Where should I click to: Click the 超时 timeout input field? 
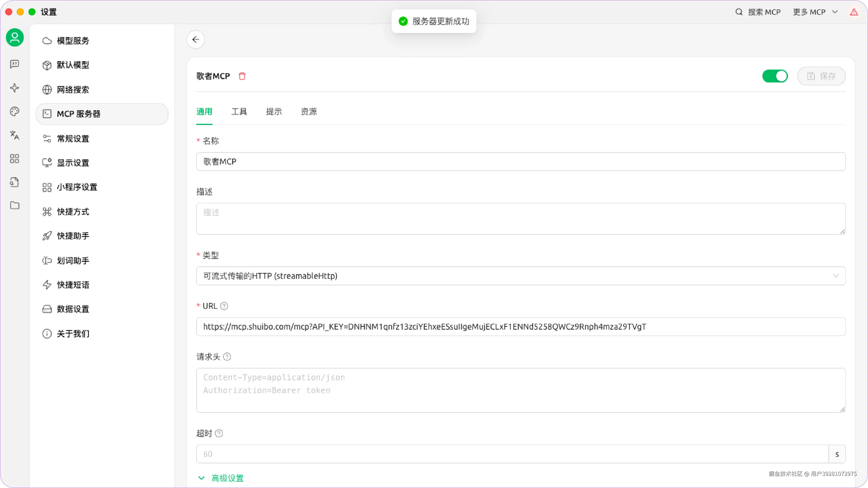point(512,454)
